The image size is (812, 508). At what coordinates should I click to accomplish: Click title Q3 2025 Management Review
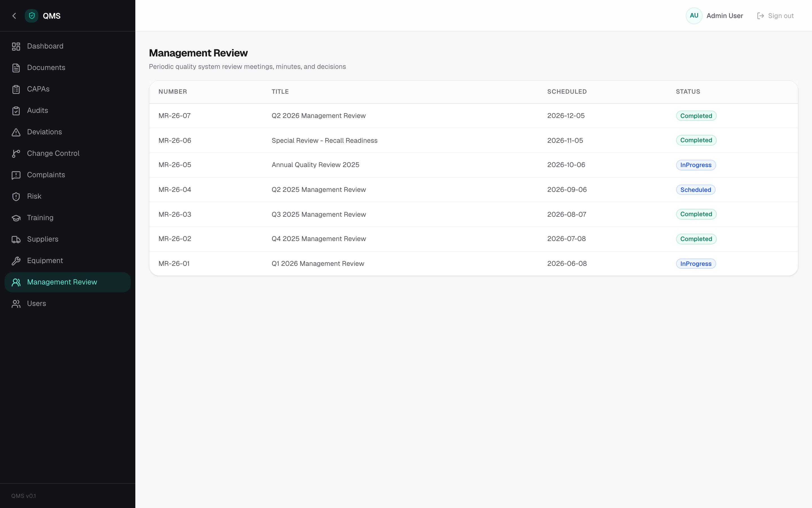(318, 214)
